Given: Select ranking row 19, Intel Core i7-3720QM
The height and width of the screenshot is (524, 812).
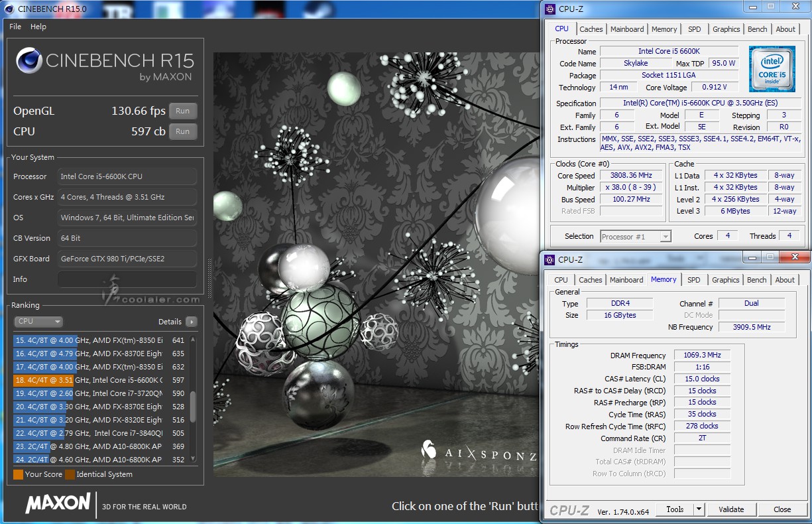Looking at the screenshot, I should pos(100,393).
